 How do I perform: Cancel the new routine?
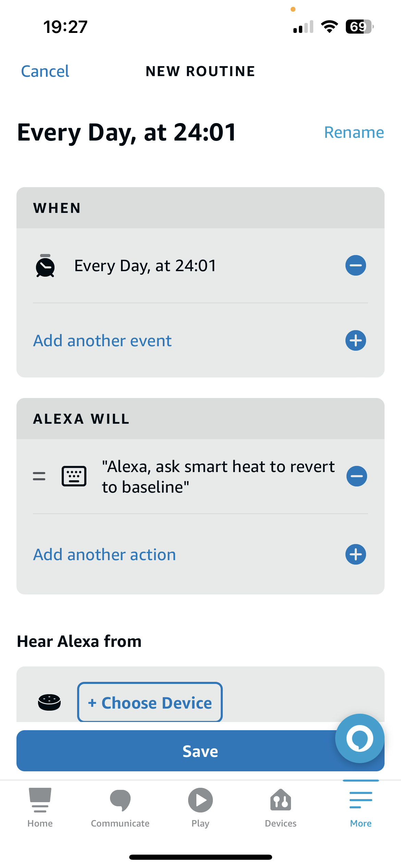point(45,71)
